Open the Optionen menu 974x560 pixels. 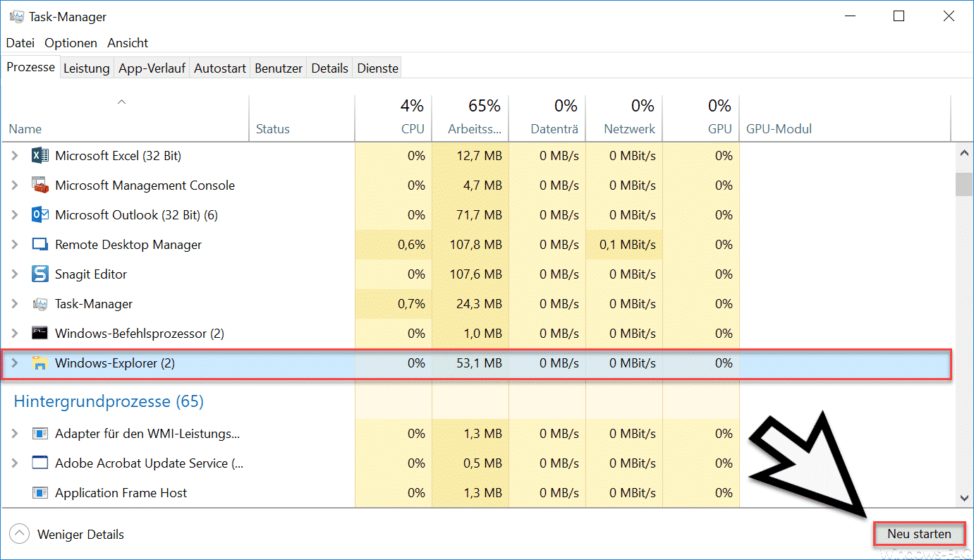[71, 43]
